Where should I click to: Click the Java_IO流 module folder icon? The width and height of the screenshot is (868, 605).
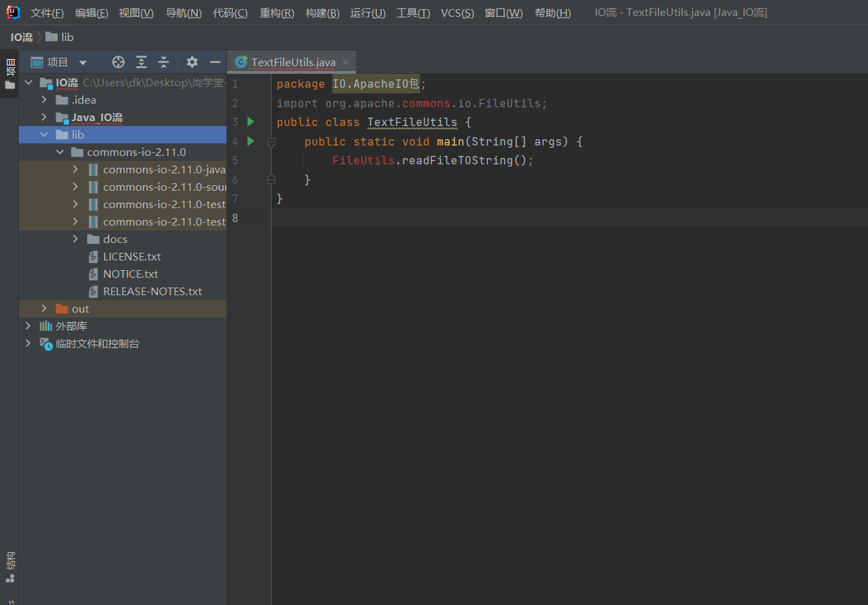point(62,117)
